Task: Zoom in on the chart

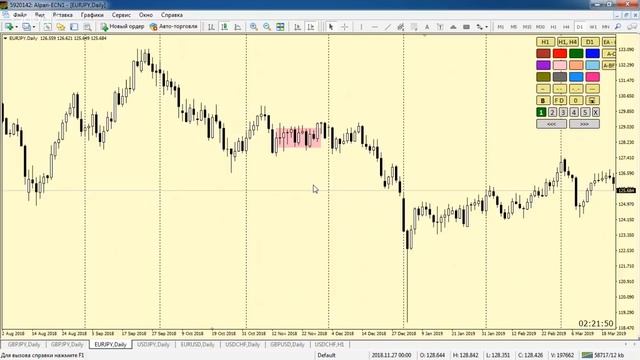Action: (x=253, y=27)
